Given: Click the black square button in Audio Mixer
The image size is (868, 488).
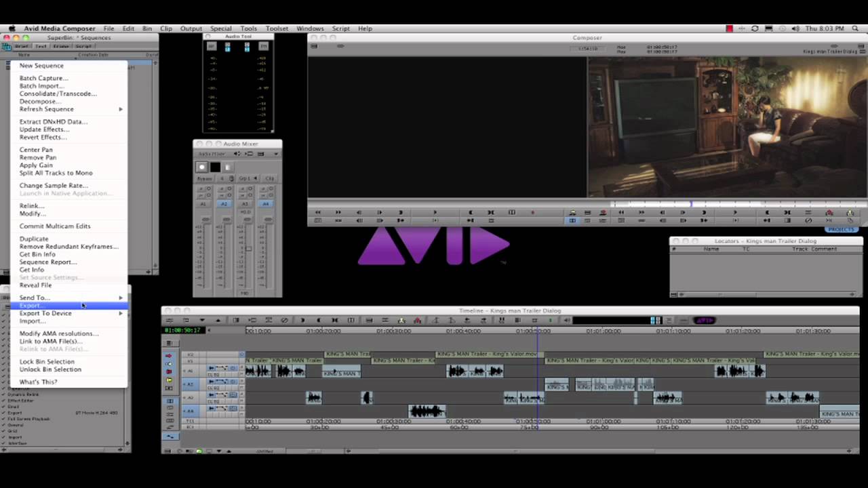Looking at the screenshot, I should 216,167.
